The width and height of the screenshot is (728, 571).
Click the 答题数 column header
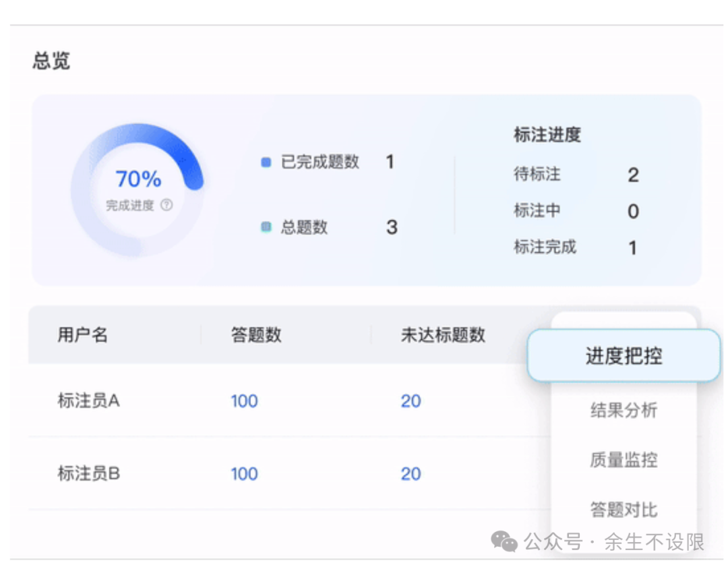coord(256,335)
